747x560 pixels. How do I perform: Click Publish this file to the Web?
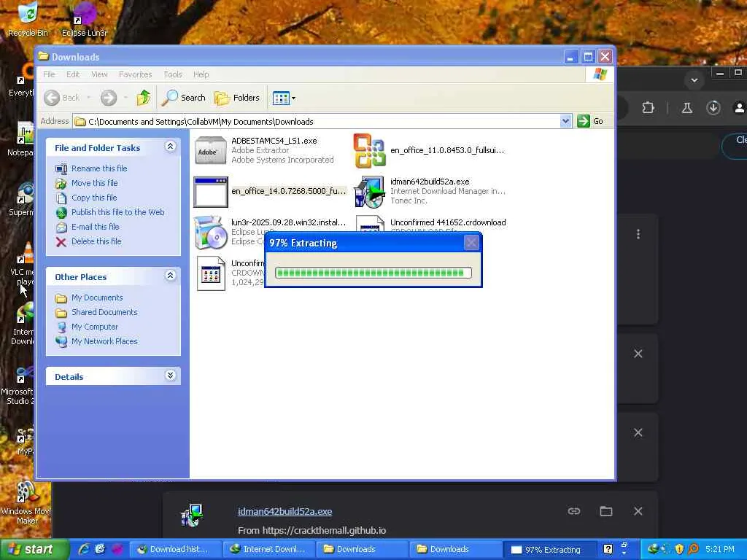117,212
